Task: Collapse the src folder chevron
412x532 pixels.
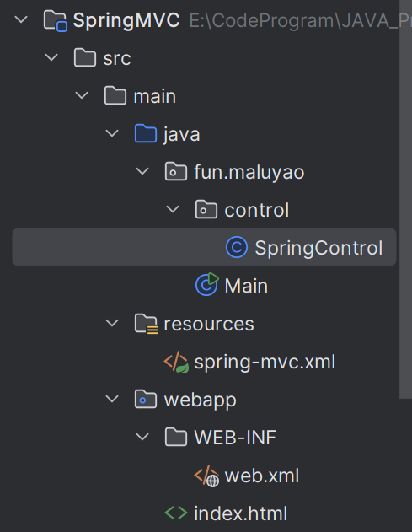Action: pyautogui.click(x=51, y=57)
